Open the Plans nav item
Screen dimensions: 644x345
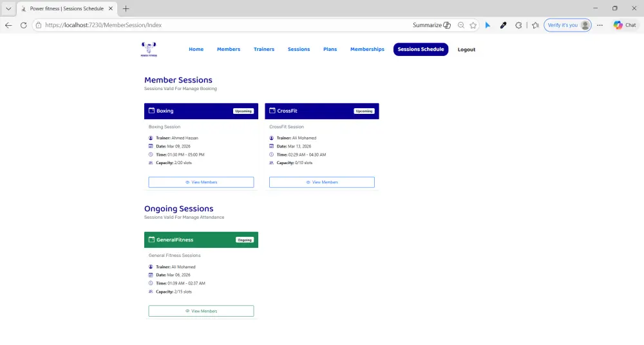point(330,50)
